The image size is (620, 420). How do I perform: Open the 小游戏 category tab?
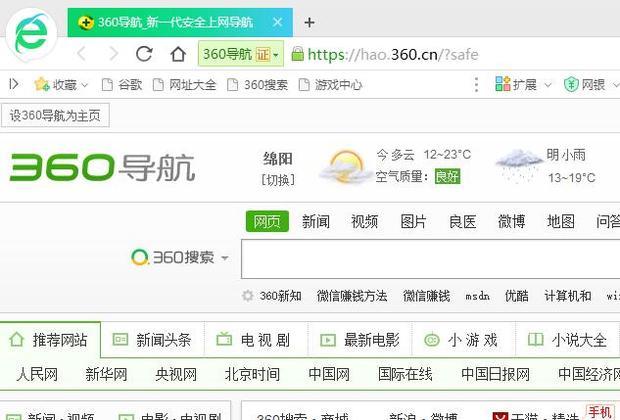coord(461,340)
